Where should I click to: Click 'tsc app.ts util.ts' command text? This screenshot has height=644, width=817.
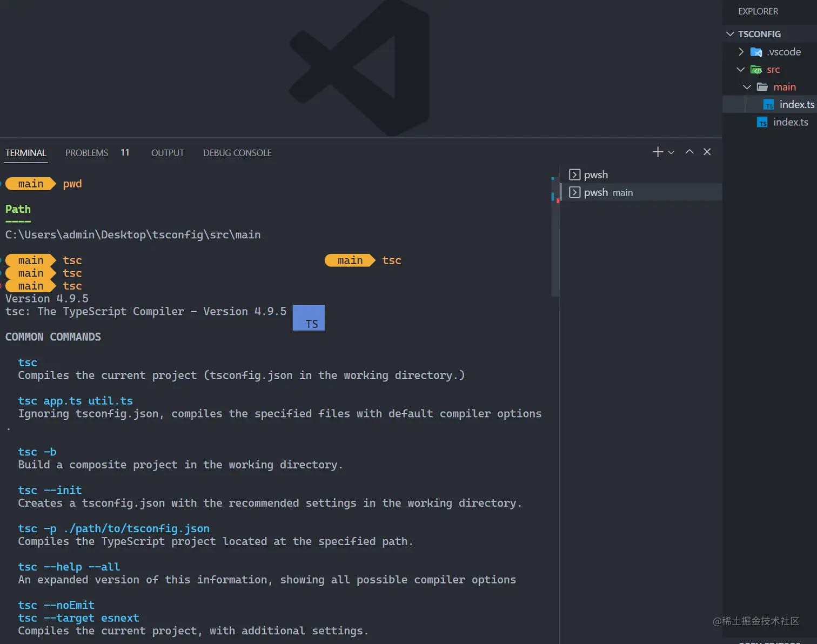click(x=75, y=401)
